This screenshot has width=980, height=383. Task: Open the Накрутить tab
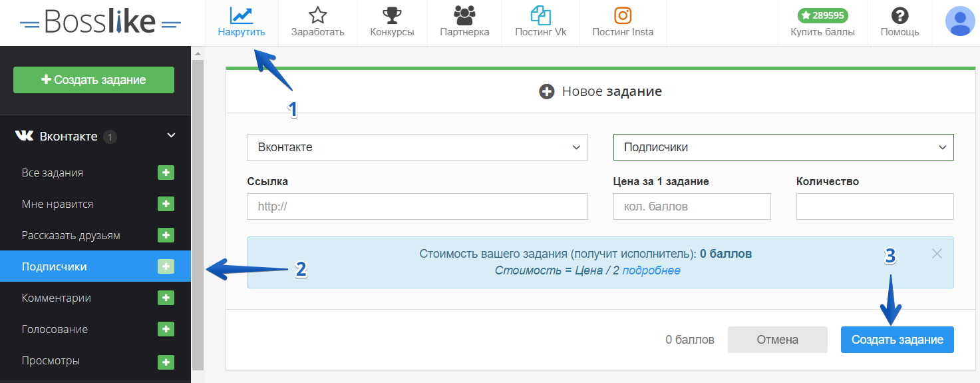click(x=242, y=23)
